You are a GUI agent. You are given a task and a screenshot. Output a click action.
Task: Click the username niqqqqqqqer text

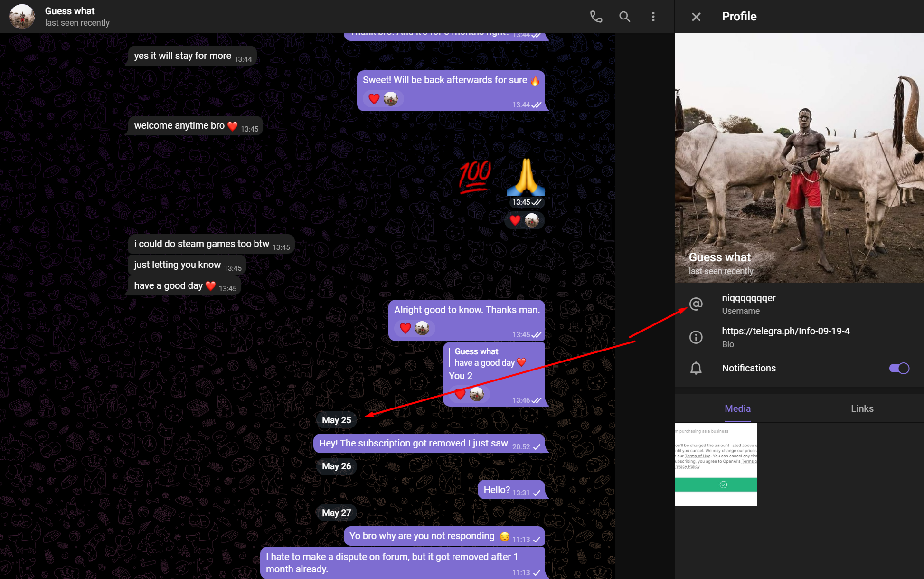point(749,298)
